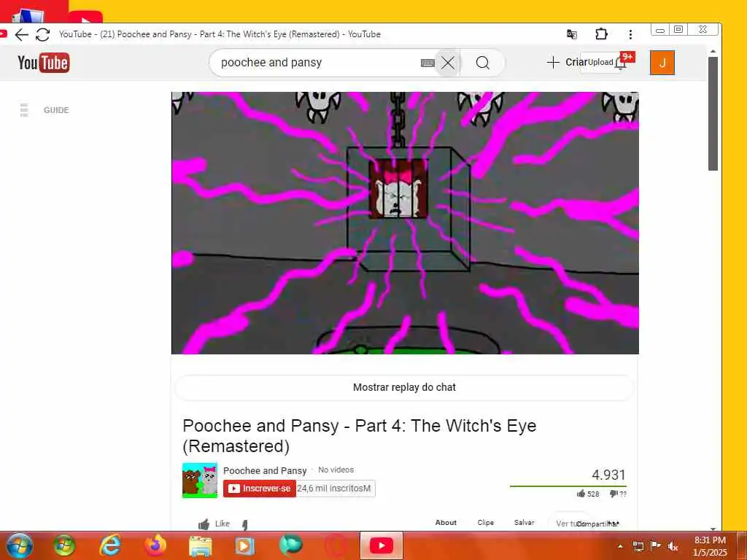Screen dimensions: 747x560
Task: Open the translate page icon in title bar
Action: 572,34
